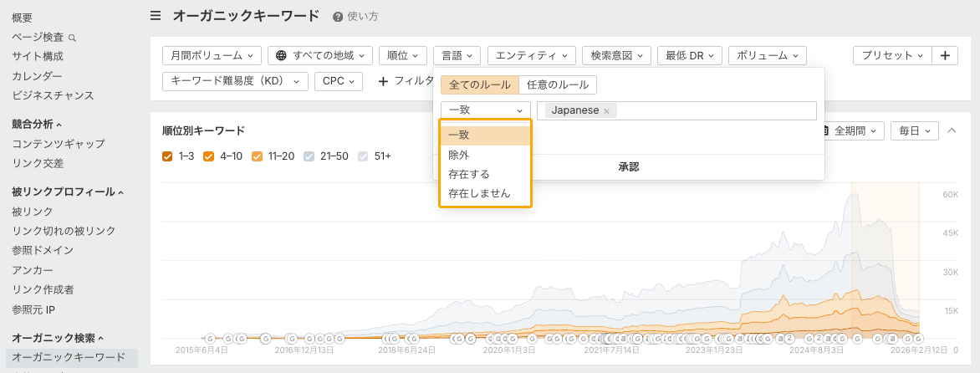Click the globe icon in すべての地域 filter
This screenshot has height=373, width=980.
(281, 55)
